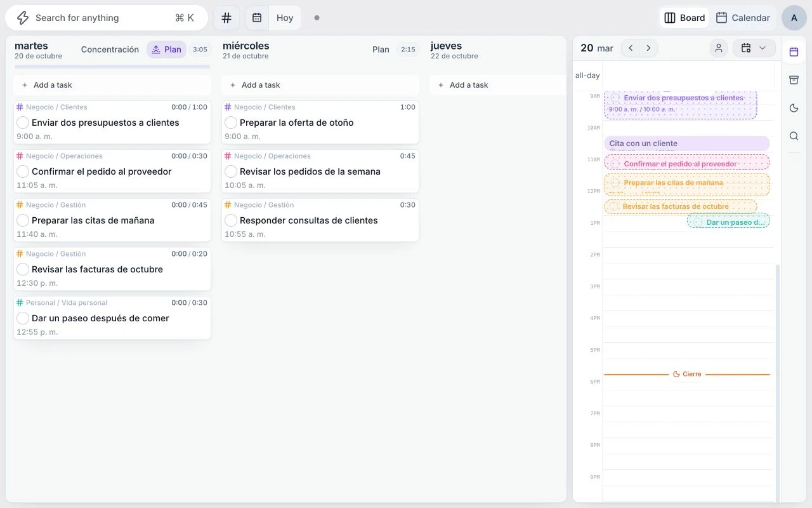This screenshot has width=812, height=508.
Task: Click the person icon in calendar panel header
Action: (x=719, y=48)
